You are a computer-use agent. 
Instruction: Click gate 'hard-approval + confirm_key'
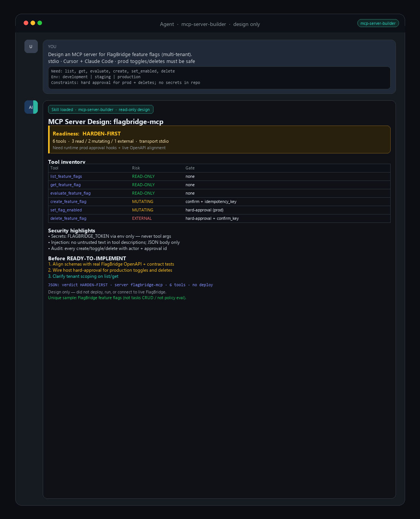212,218
